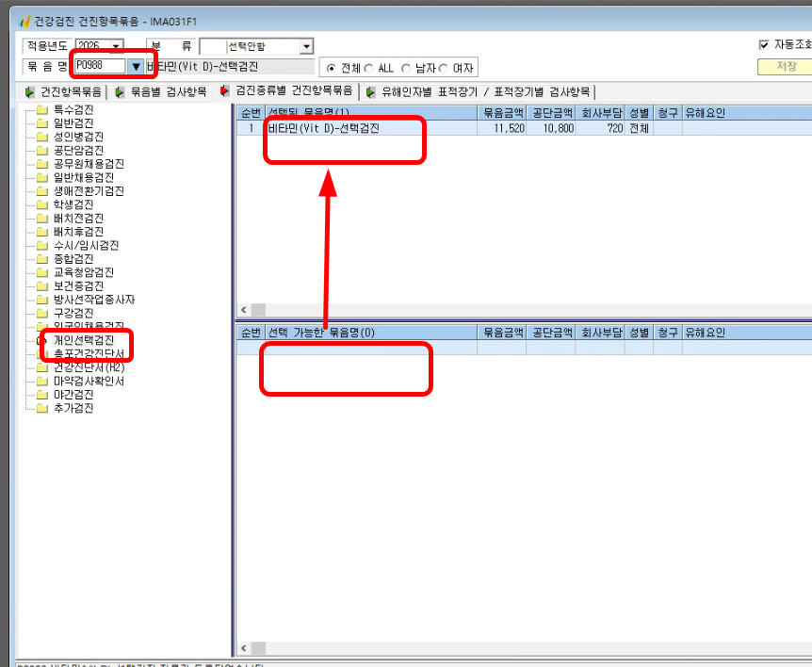Click the 저장 button
The width and height of the screenshot is (812, 667).
787,67
